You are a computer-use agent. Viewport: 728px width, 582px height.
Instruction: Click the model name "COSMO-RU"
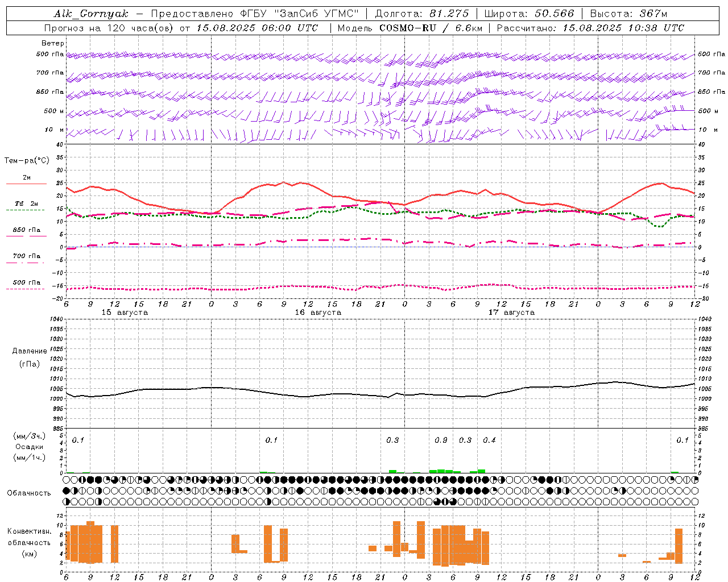408,28
